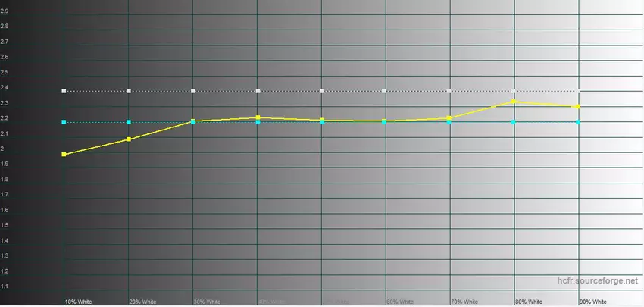Click the yellow peak point at 80% White
644x307 pixels.
tap(514, 102)
